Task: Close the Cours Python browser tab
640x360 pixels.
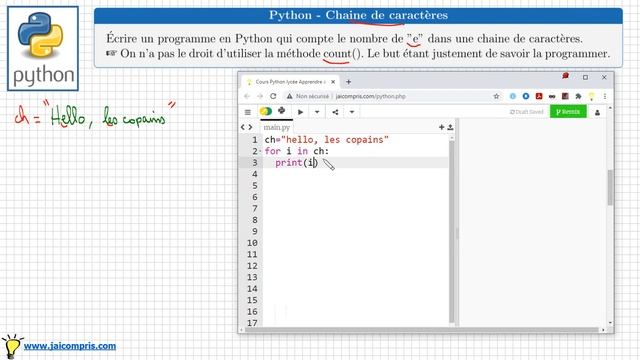Action: coord(333,82)
